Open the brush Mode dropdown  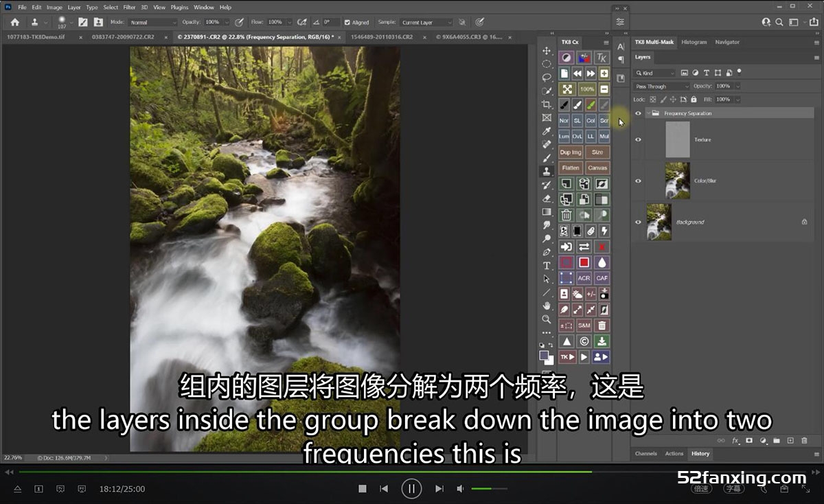point(153,23)
